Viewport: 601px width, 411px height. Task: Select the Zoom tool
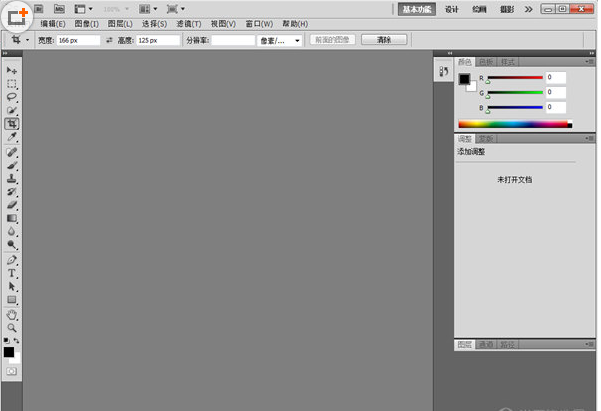(x=11, y=328)
